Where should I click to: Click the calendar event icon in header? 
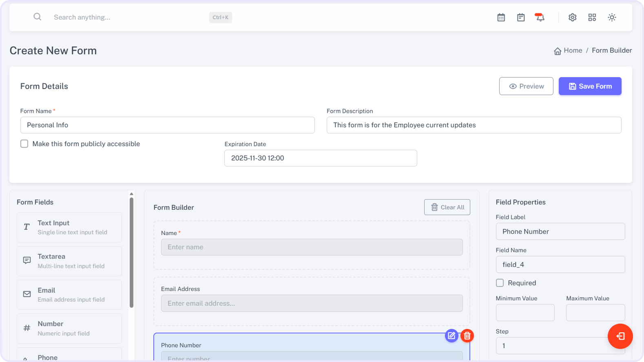tap(521, 18)
